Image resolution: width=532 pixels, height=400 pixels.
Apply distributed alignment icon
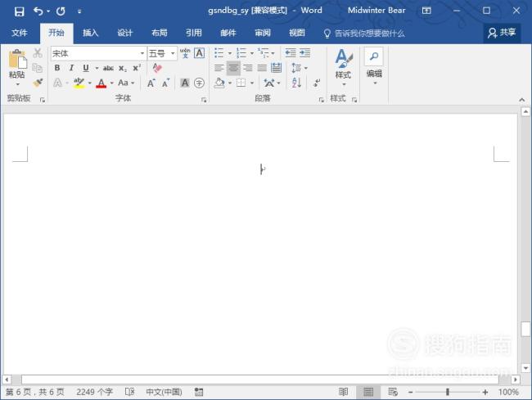coord(276,68)
